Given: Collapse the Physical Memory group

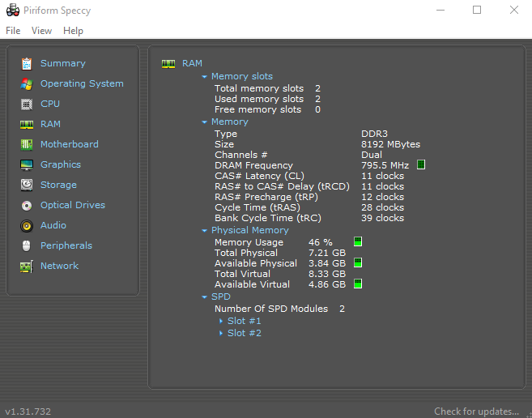Looking at the screenshot, I should click(x=204, y=231).
